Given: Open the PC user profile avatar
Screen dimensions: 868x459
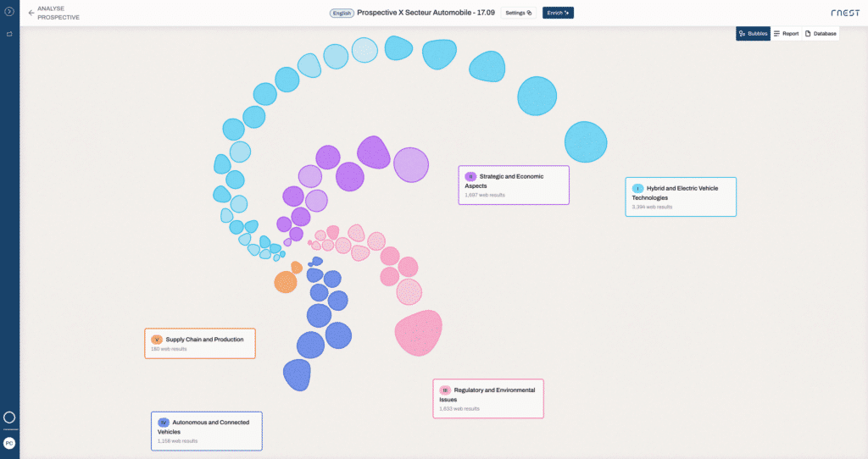Looking at the screenshot, I should coord(9,443).
